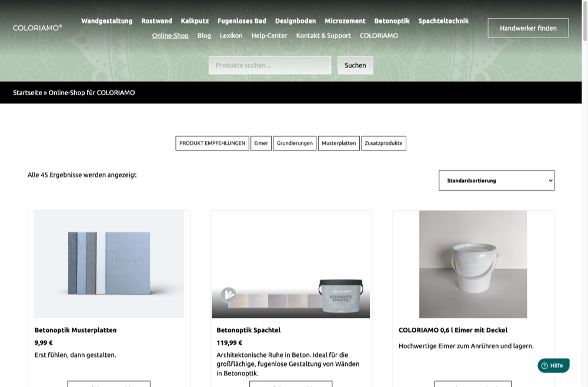Open Kalkputz menu item
Image resolution: width=588 pixels, height=387 pixels.
(195, 21)
